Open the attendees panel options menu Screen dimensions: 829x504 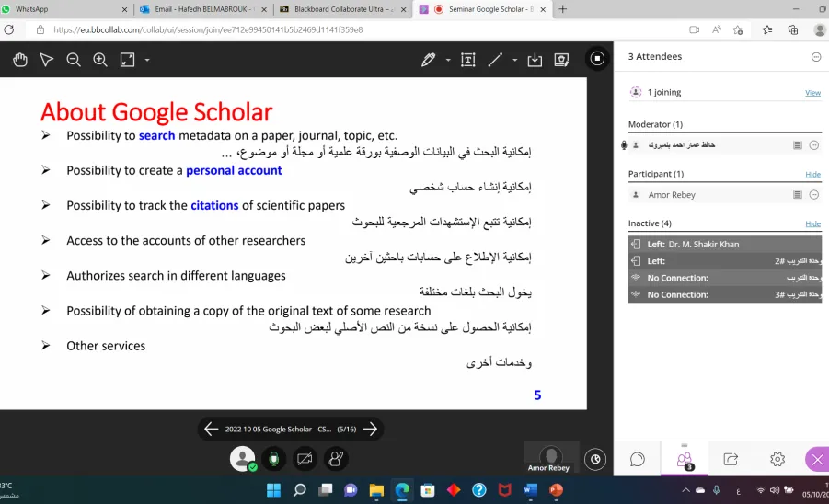tap(816, 56)
